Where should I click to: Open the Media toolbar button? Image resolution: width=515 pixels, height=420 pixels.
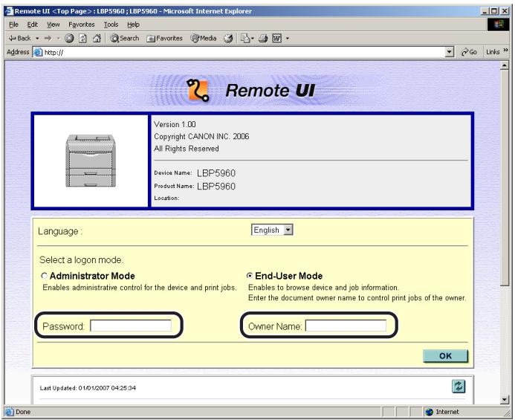(x=204, y=39)
